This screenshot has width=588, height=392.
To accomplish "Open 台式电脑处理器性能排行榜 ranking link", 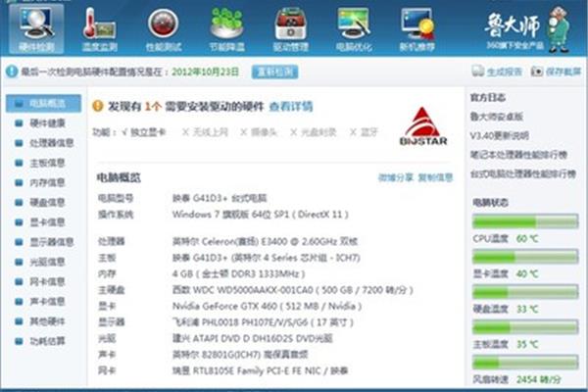I will click(x=523, y=174).
